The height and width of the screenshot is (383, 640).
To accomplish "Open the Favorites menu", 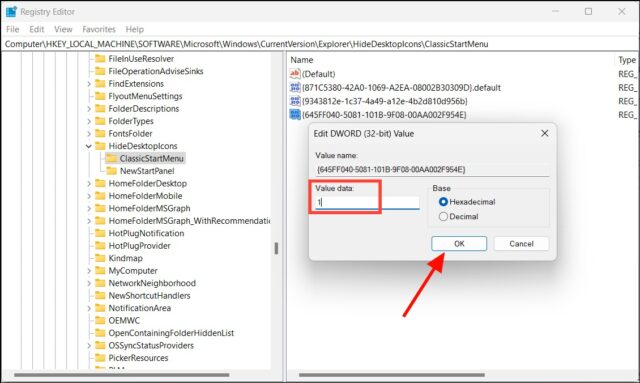I will (x=99, y=29).
